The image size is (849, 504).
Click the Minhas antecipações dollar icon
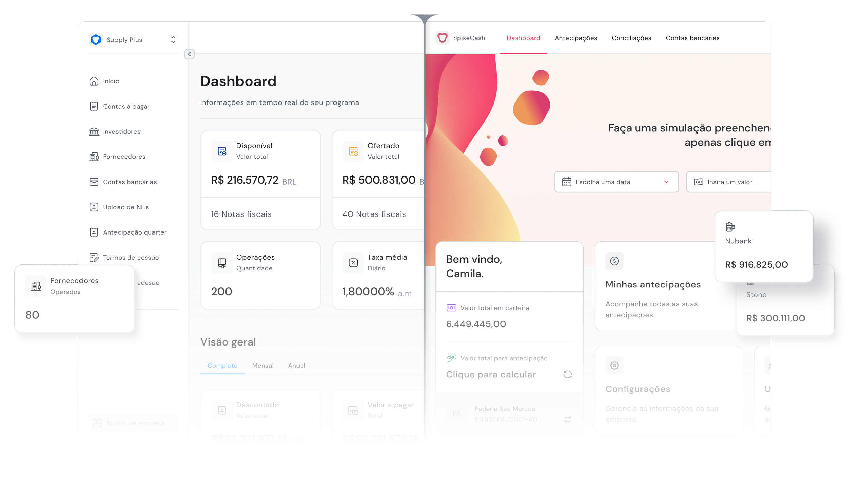614,261
